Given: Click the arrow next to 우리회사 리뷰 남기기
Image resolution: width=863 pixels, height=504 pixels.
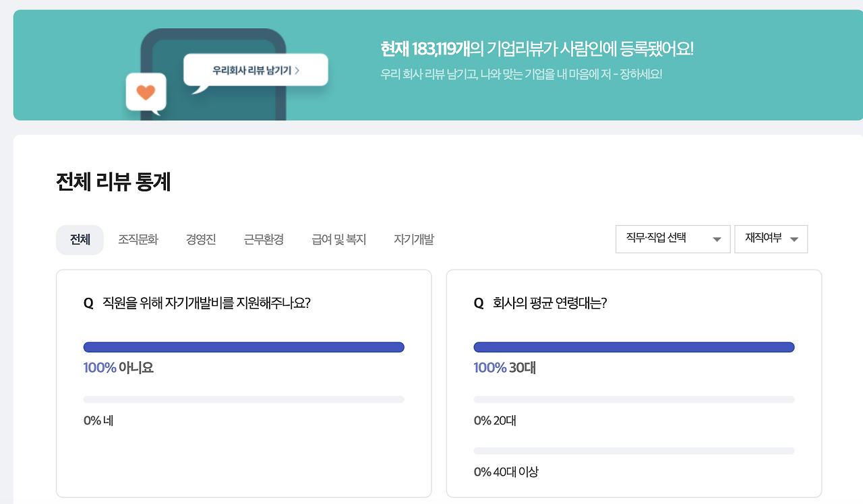Looking at the screenshot, I should click(297, 70).
